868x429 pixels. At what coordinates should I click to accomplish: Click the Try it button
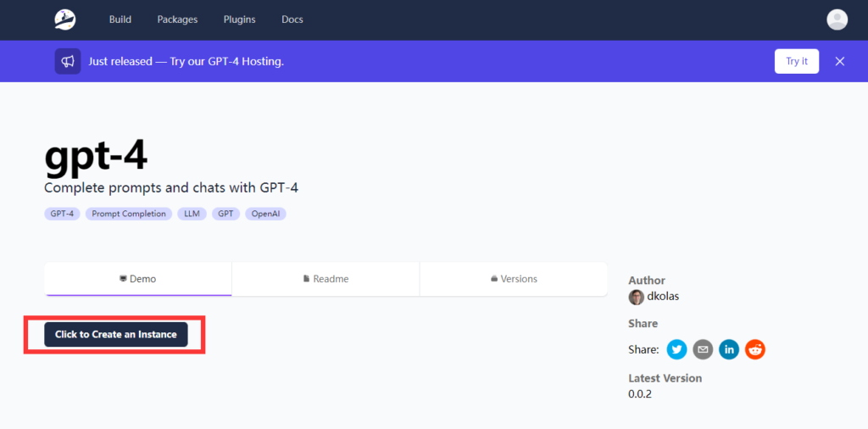[x=796, y=61]
